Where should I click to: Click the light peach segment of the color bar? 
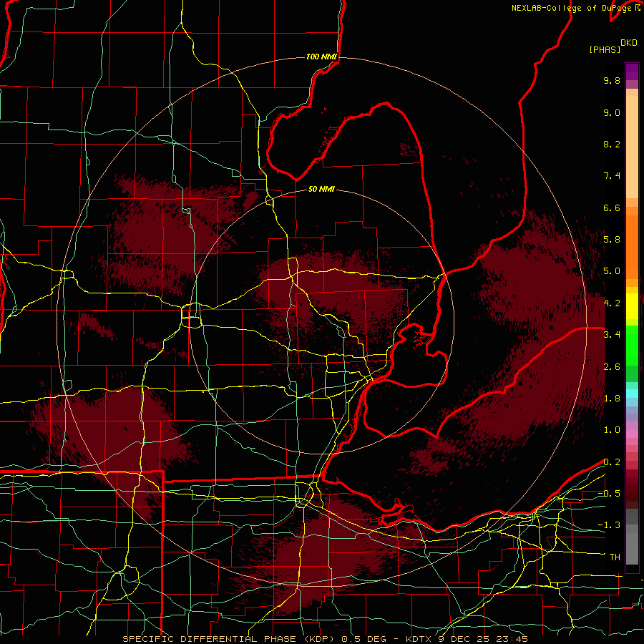click(632, 147)
